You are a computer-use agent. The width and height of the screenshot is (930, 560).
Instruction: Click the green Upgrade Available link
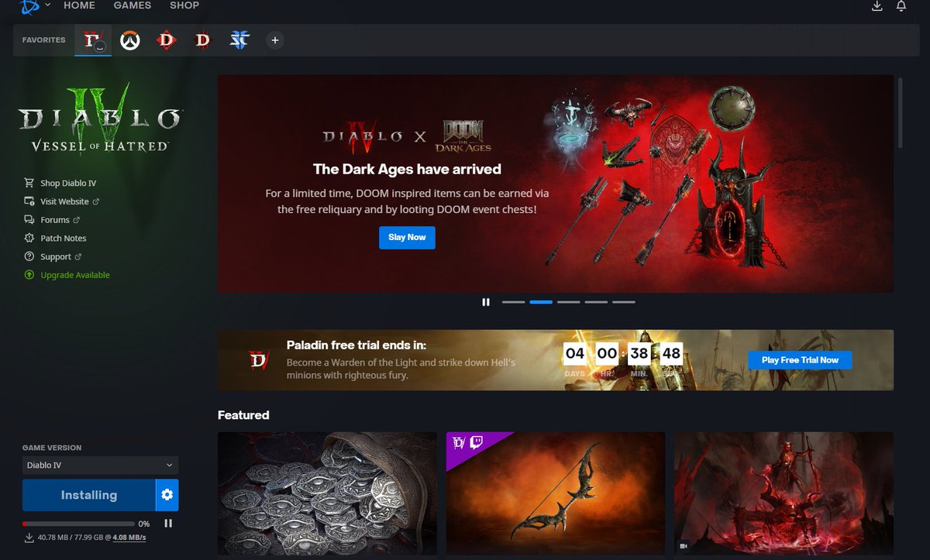coord(67,275)
